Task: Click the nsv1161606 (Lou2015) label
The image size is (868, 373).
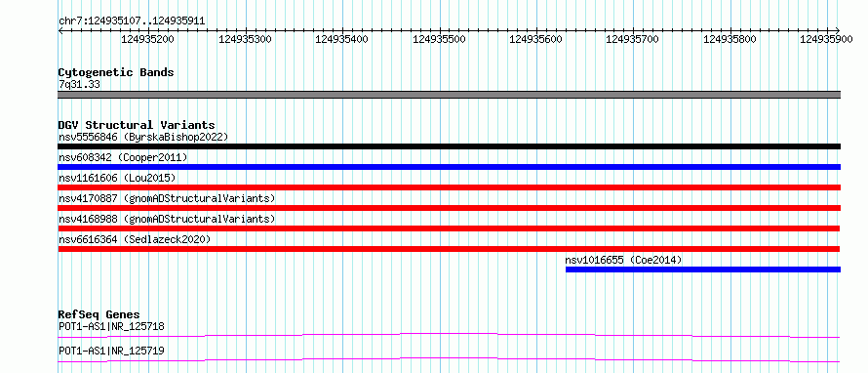Action: (117, 178)
